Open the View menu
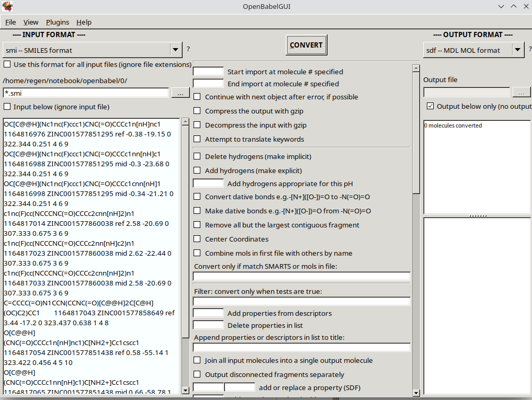Viewport: 532px width, 400px height. coord(31,22)
